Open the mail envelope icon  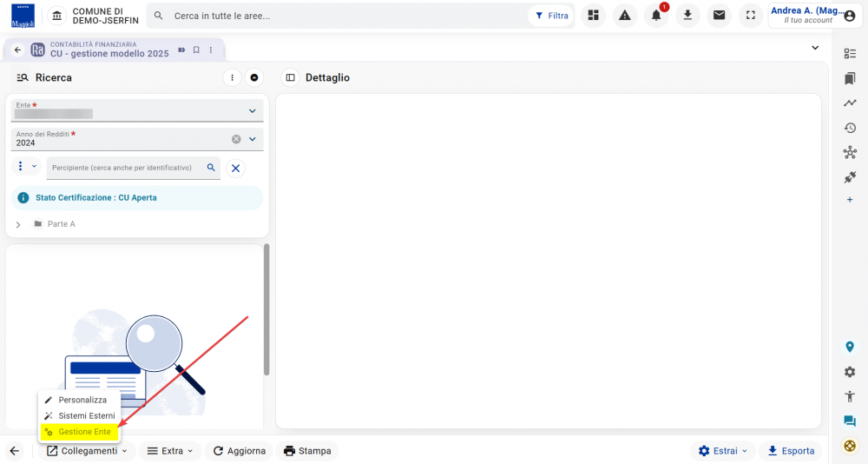[x=719, y=16]
